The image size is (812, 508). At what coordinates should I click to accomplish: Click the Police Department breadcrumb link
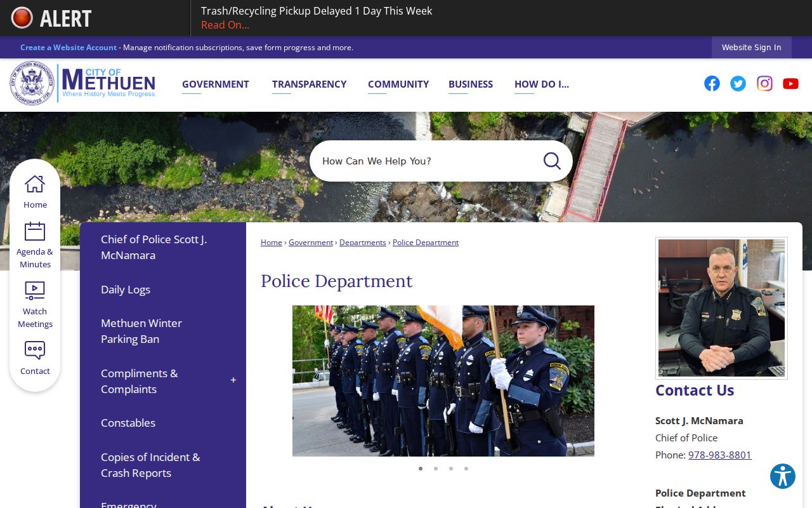[x=426, y=243]
